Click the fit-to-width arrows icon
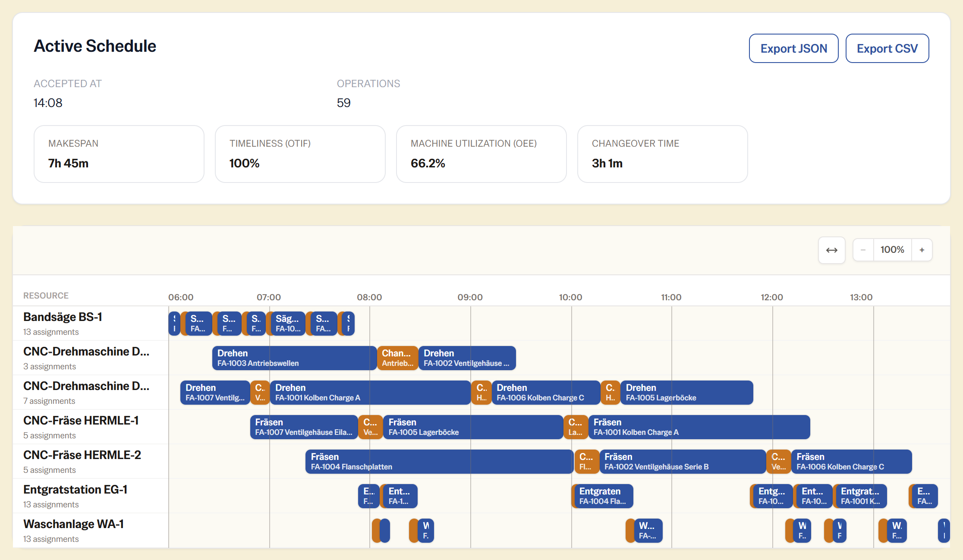 (831, 250)
